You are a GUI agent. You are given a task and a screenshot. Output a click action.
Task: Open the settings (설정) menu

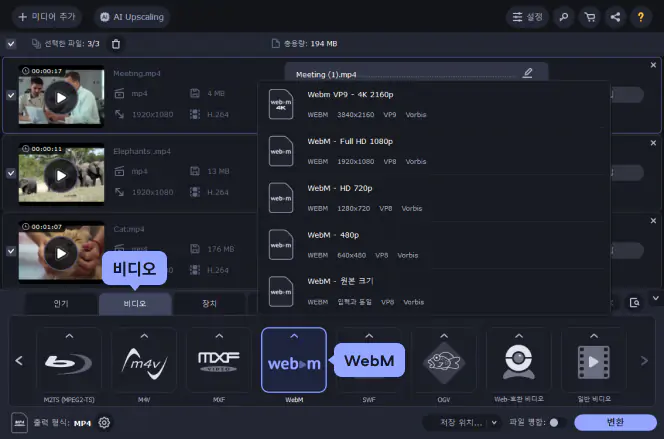tap(527, 17)
